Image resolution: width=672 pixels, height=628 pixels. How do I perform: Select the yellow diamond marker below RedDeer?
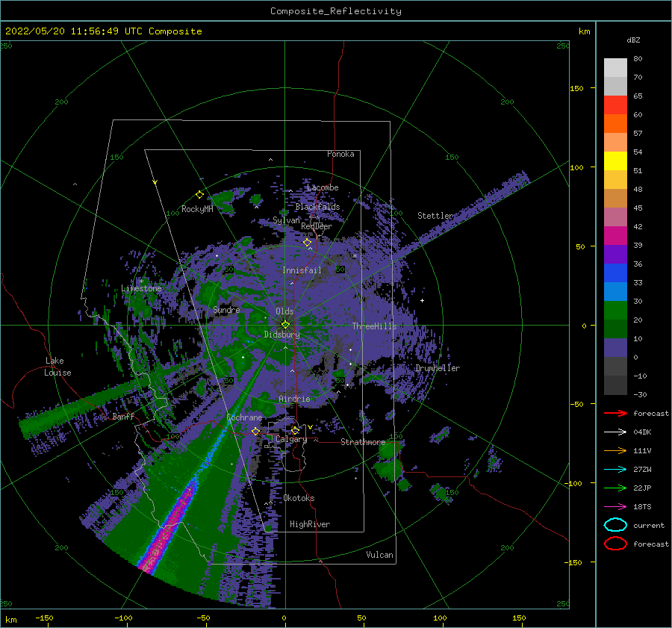307,243
